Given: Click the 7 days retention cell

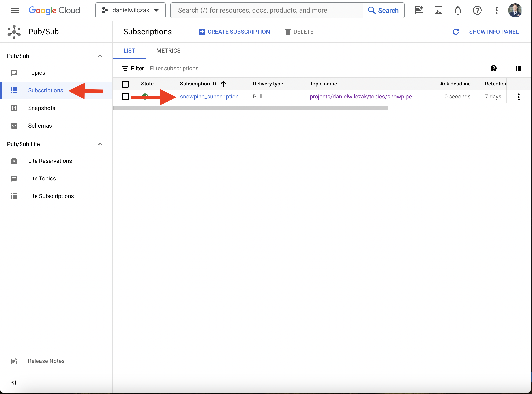Looking at the screenshot, I should coord(493,97).
